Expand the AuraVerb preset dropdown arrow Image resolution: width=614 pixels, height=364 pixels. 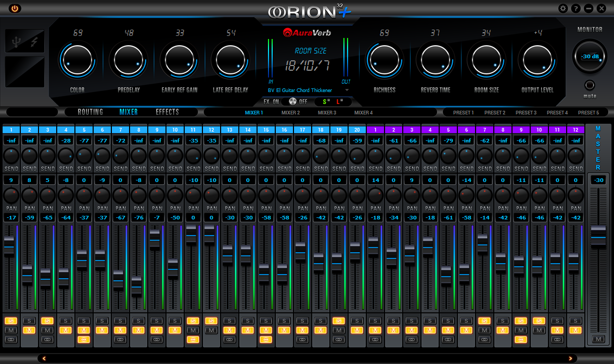click(x=347, y=90)
